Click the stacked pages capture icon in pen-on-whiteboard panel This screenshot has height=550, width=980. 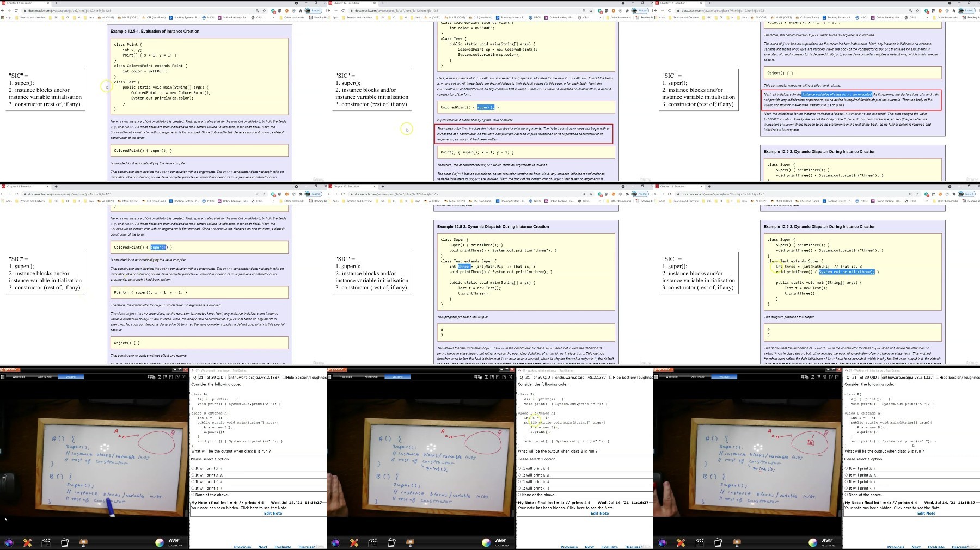click(65, 542)
